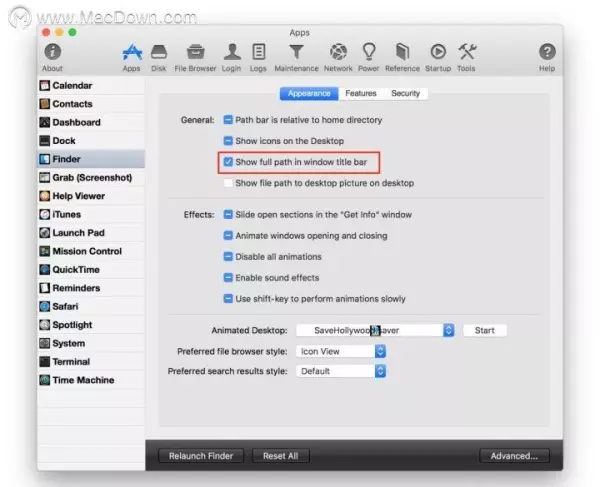Open Preferred file browser style dropdown

tap(341, 351)
